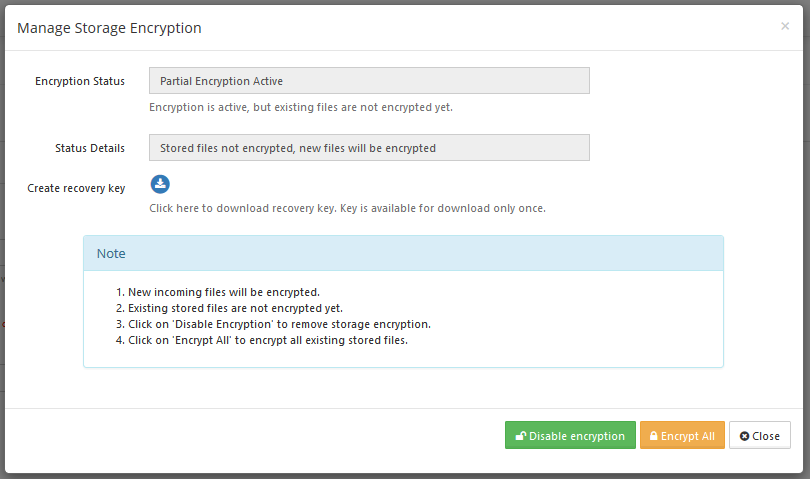Click the padlock icon on Encrypt All
This screenshot has width=810, height=479.
pyautogui.click(x=653, y=436)
